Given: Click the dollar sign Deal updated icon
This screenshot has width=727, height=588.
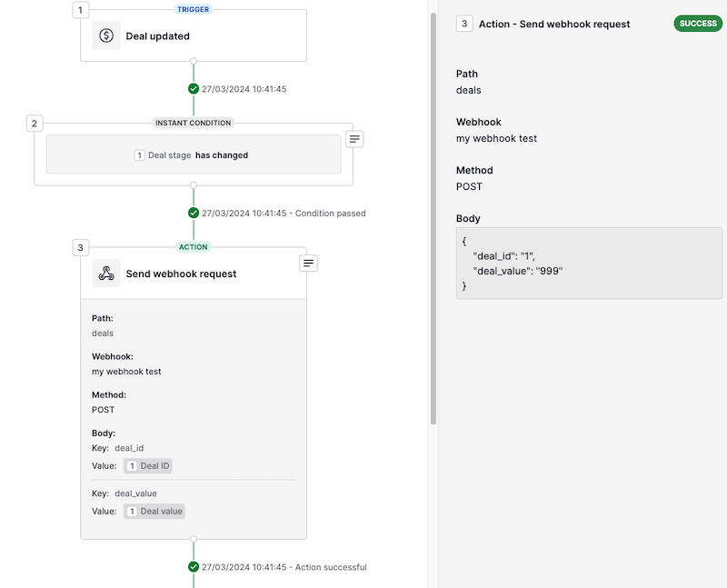Looking at the screenshot, I should pos(106,35).
